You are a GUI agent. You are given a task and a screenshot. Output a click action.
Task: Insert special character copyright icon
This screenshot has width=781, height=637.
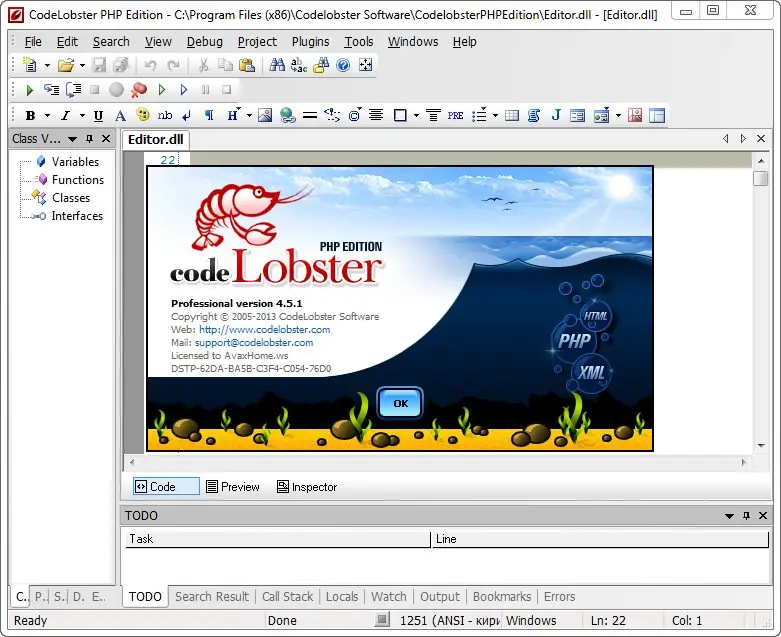pyautogui.click(x=355, y=116)
